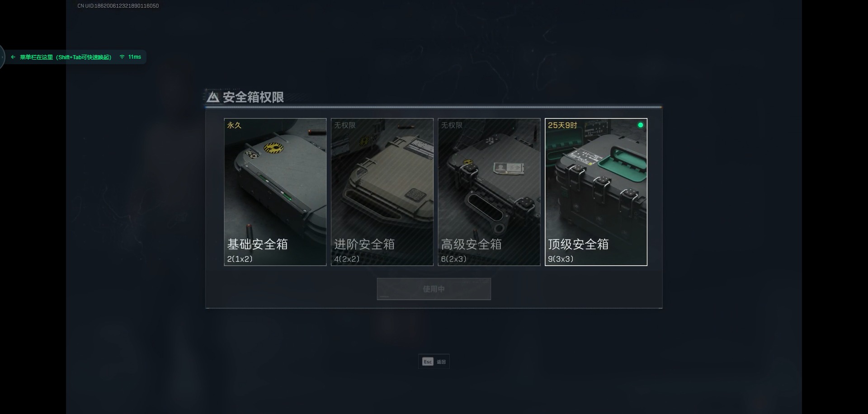Click the green active dot on 顶级安全箱

tap(640, 125)
